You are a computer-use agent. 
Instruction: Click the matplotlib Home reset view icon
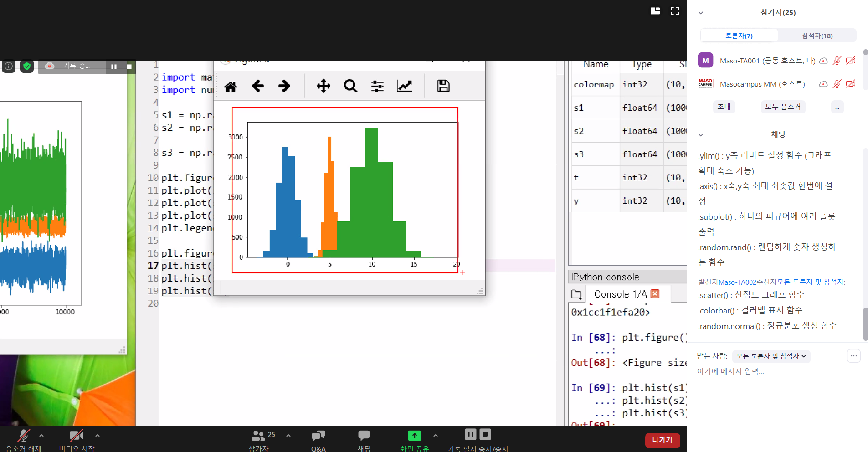[231, 86]
